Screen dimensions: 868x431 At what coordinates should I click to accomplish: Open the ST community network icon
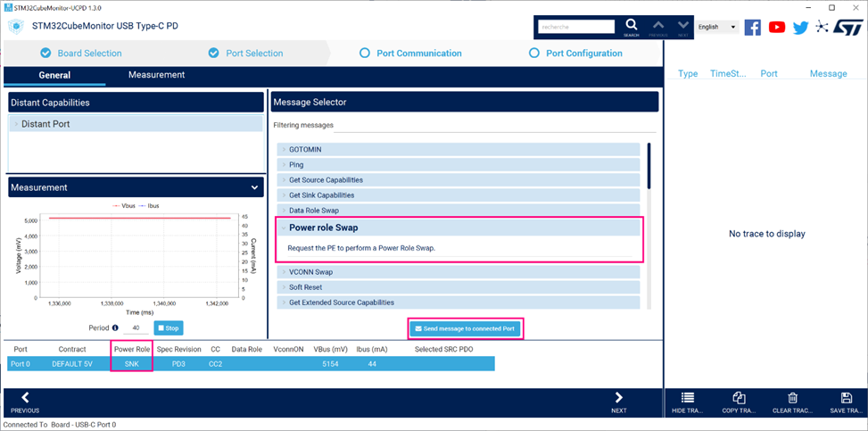[x=821, y=27]
